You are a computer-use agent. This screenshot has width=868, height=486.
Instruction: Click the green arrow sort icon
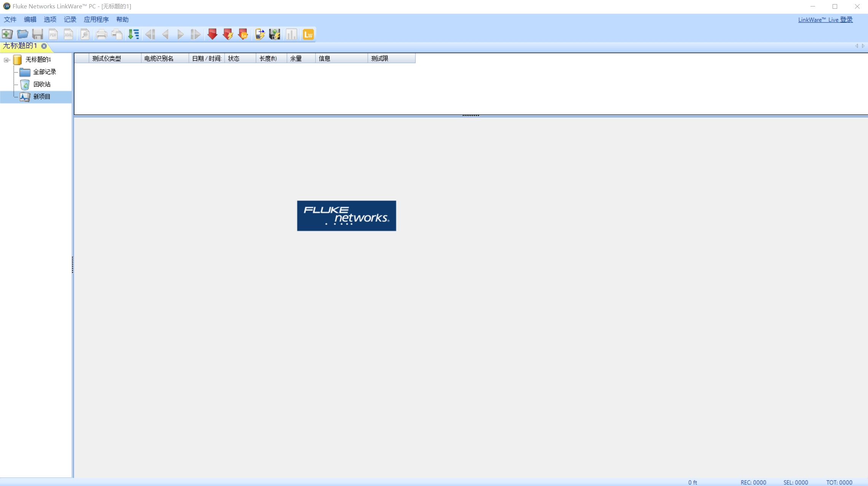134,34
